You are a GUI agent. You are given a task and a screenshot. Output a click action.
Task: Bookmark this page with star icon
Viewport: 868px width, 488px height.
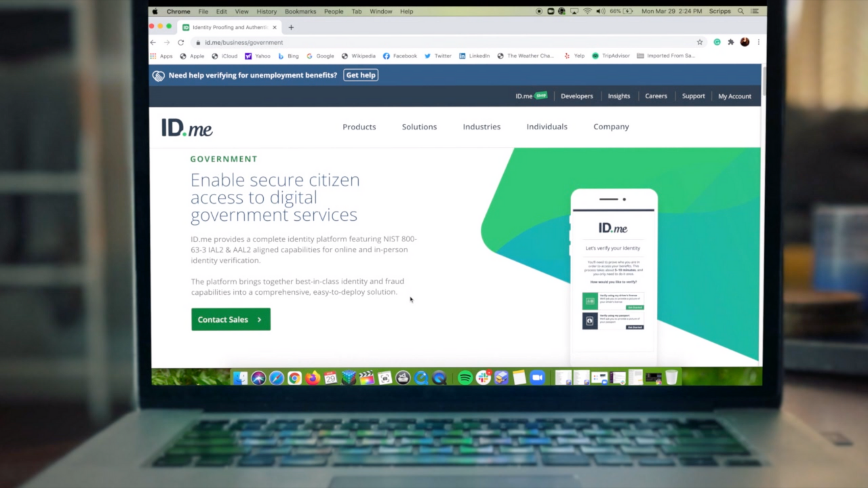click(700, 42)
